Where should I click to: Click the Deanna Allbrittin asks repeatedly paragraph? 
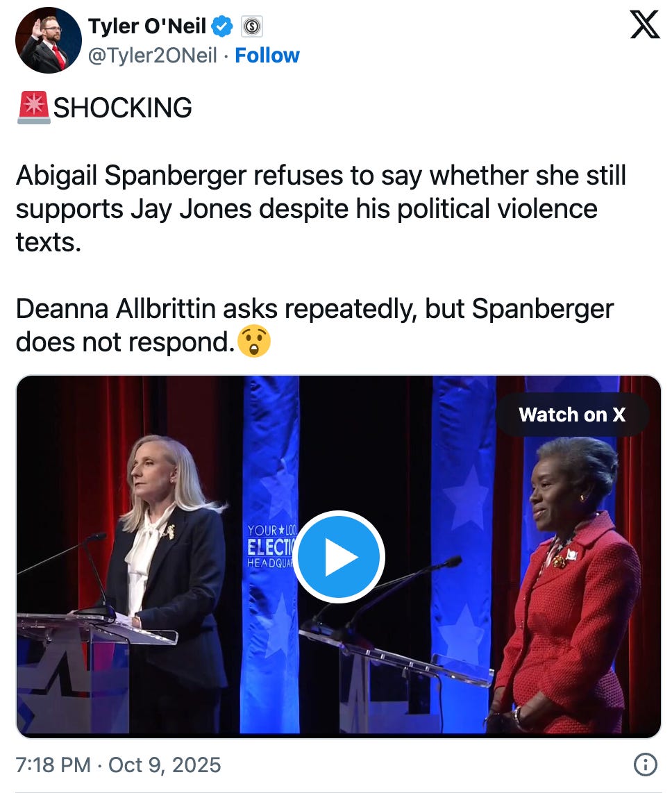point(314,325)
